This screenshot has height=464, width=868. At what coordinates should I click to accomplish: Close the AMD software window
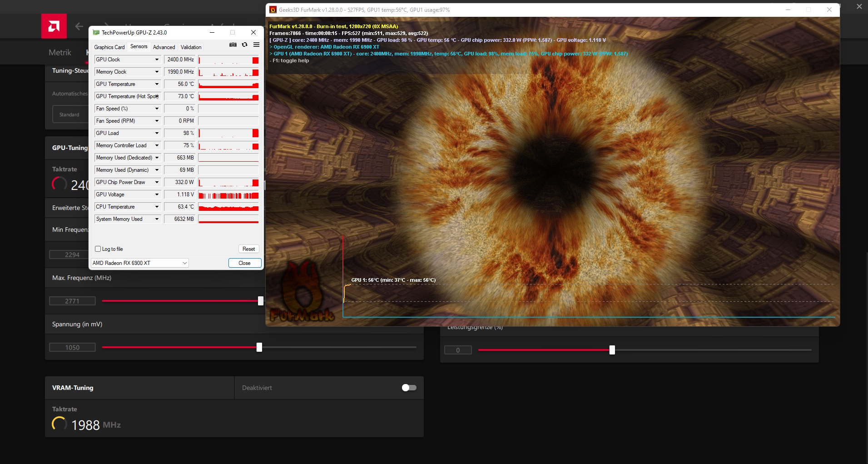[x=859, y=6]
